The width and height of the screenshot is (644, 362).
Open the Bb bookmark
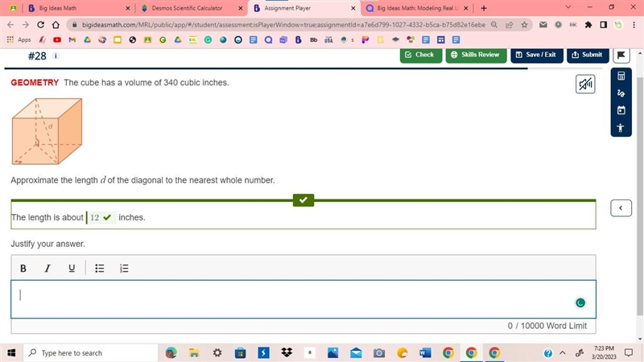(x=313, y=39)
